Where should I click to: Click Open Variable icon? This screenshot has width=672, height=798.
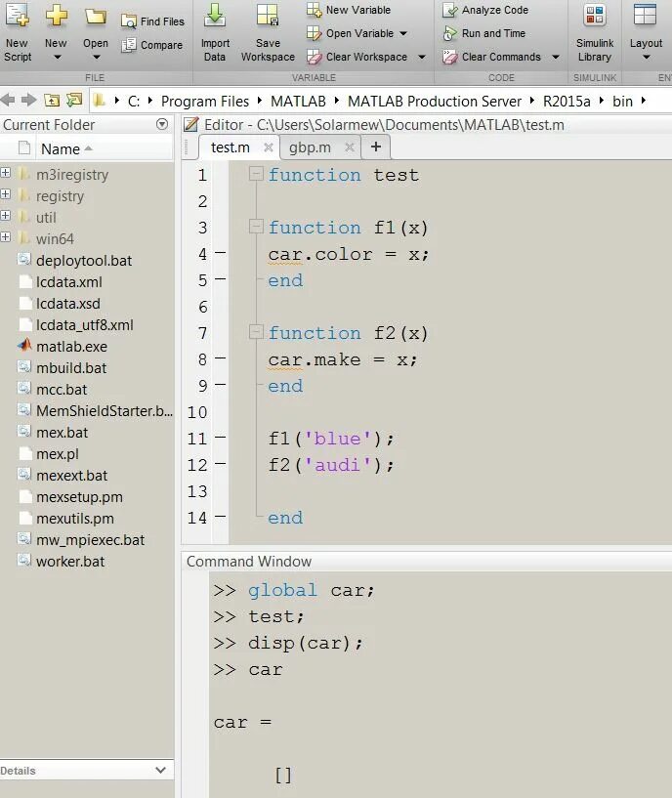pyautogui.click(x=315, y=33)
